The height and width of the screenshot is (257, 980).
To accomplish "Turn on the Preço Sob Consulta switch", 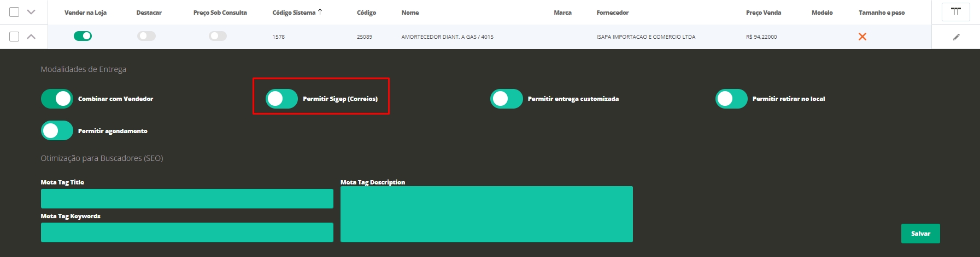I will [218, 36].
